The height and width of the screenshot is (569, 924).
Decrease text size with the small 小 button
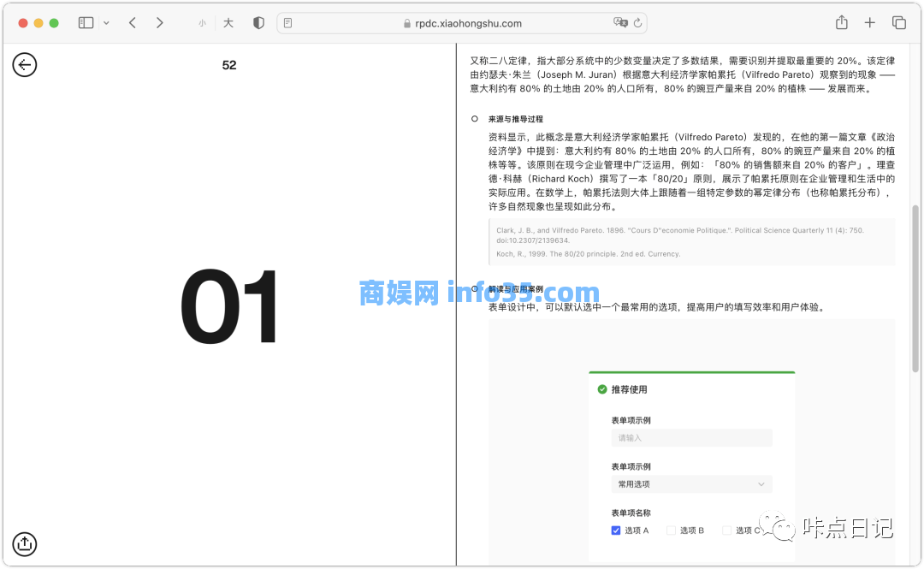click(x=202, y=24)
